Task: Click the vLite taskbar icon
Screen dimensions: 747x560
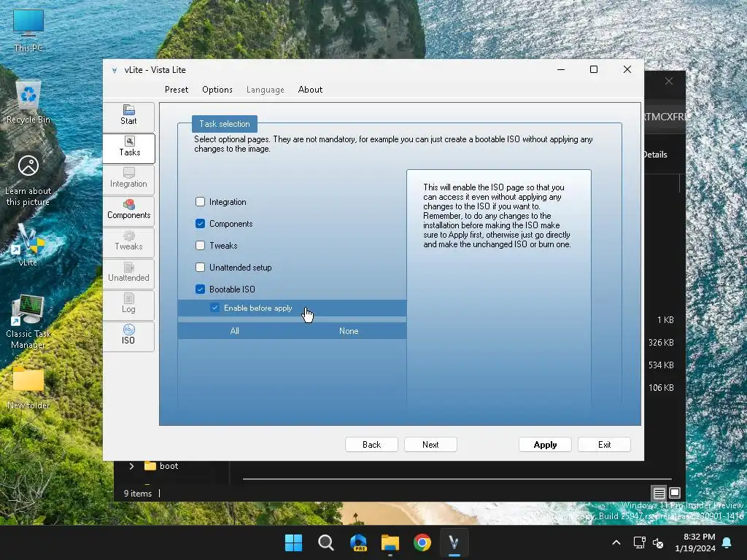Action: (x=454, y=542)
